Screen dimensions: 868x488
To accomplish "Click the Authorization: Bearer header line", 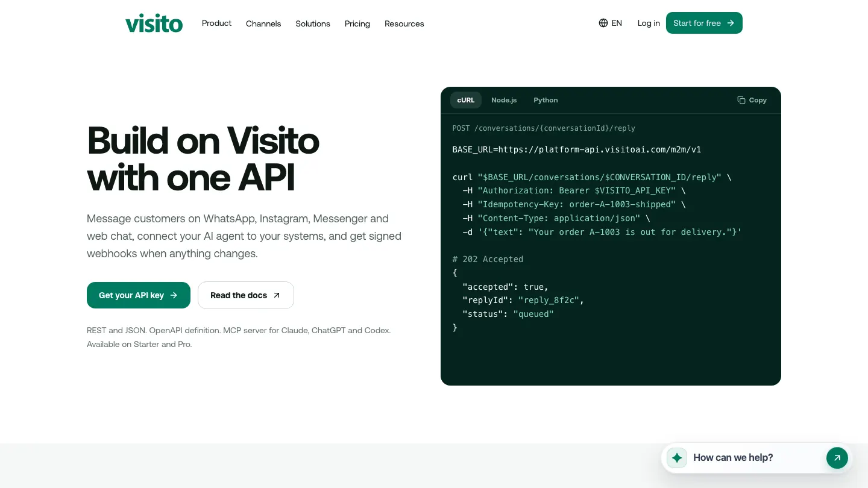I will coord(574,190).
